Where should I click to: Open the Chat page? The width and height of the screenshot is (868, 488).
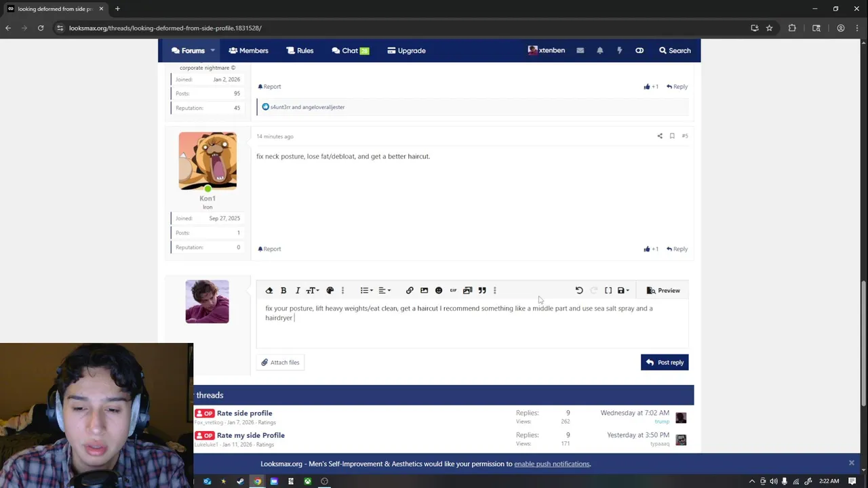click(350, 50)
